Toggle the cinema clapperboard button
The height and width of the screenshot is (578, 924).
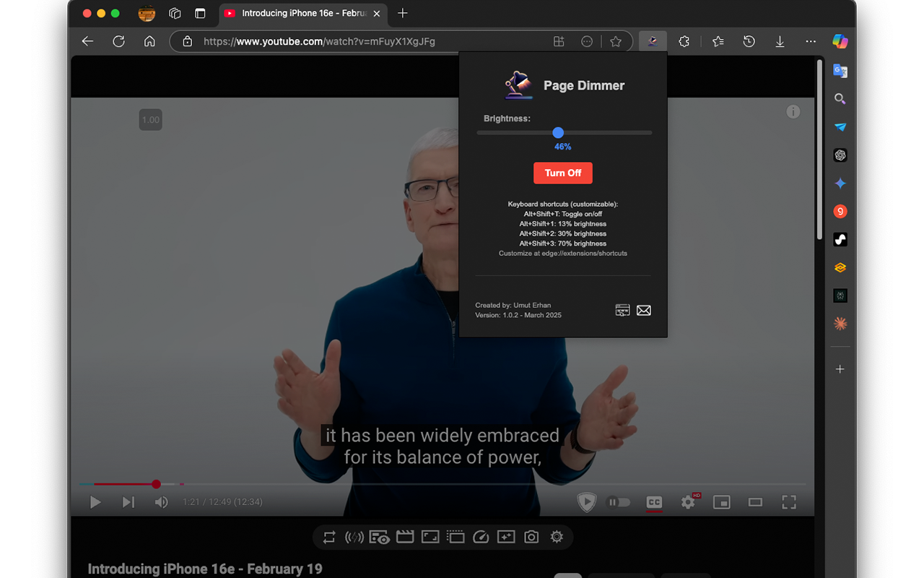pos(405,538)
